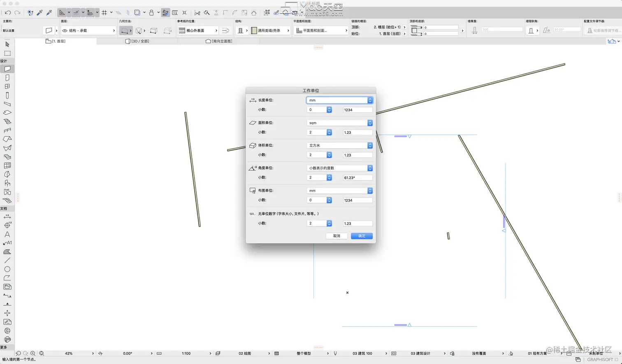Open the 角度单位 dropdown
The image size is (622, 364).
click(x=339, y=168)
